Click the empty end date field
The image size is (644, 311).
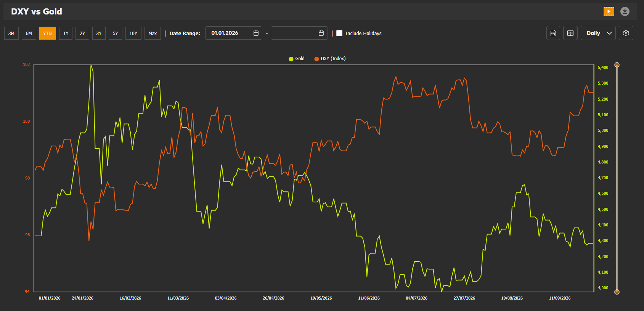tap(299, 33)
